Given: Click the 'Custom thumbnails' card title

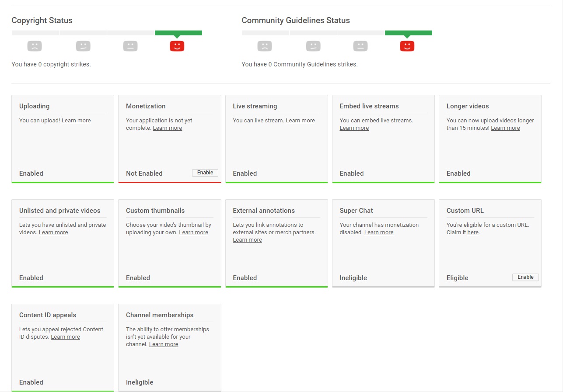Looking at the screenshot, I should tap(155, 211).
